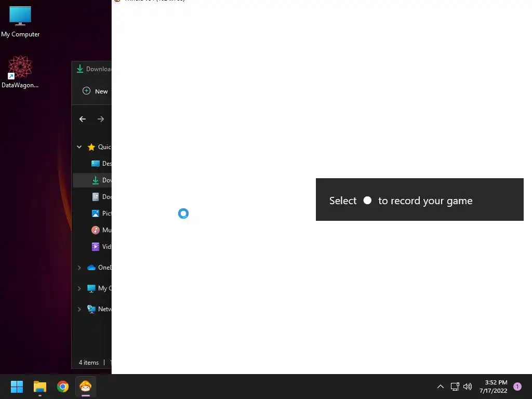The height and width of the screenshot is (399, 532).
Task: Expand the OneDrive tree node
Action: pos(79,268)
